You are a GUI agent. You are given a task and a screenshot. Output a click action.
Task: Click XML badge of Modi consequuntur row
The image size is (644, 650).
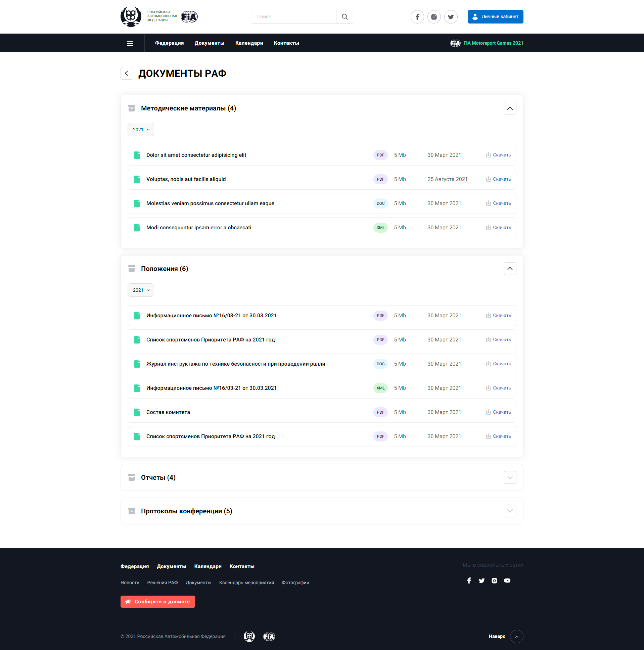380,228
